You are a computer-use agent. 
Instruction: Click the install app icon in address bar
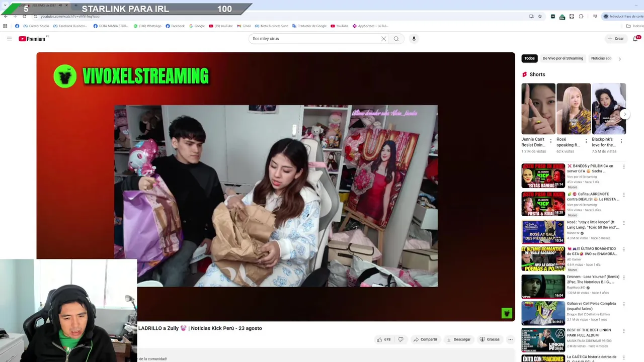tap(531, 16)
